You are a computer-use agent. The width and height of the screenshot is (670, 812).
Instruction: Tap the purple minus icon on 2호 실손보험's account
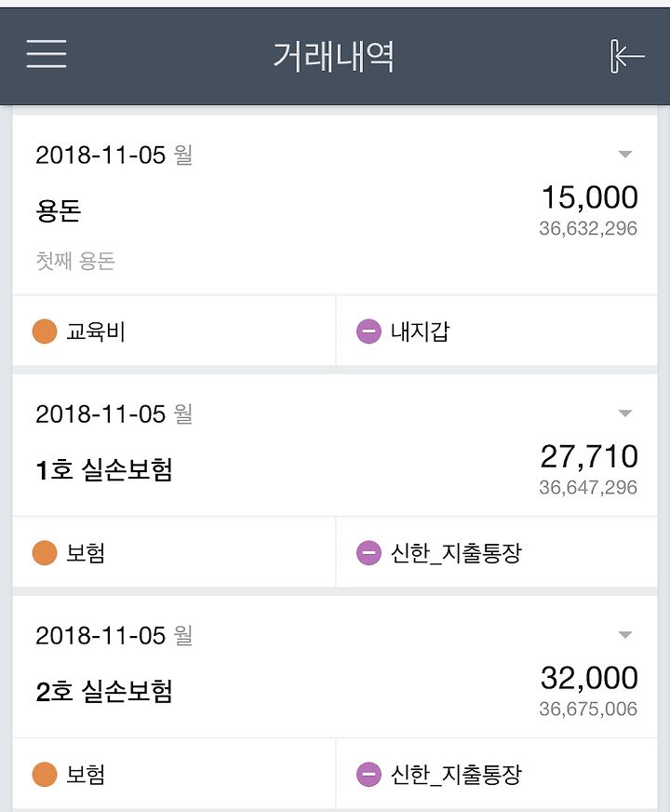368,774
